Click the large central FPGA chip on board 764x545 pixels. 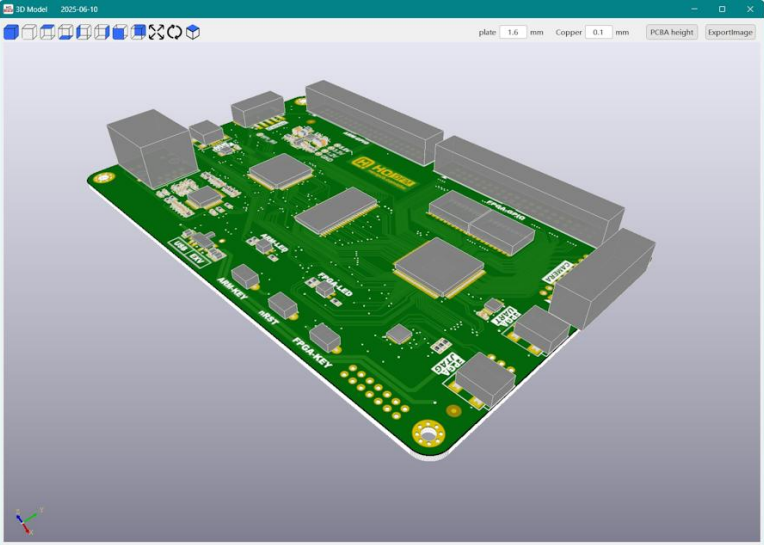[439, 266]
